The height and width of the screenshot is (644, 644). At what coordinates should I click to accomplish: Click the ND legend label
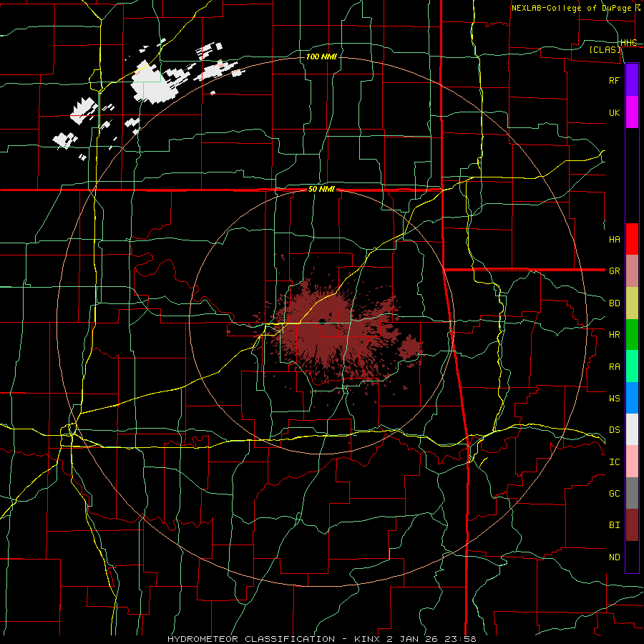(x=614, y=557)
